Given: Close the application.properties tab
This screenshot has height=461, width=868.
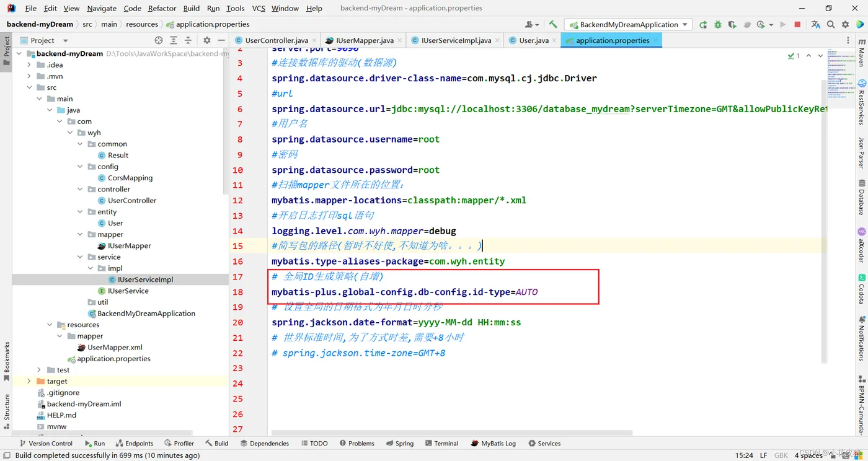Looking at the screenshot, I should [656, 40].
